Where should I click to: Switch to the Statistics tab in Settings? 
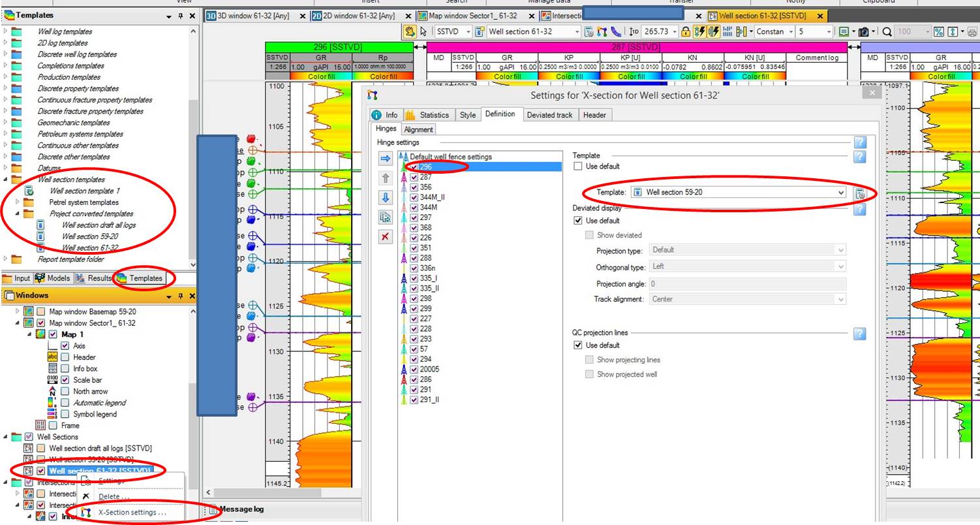428,115
